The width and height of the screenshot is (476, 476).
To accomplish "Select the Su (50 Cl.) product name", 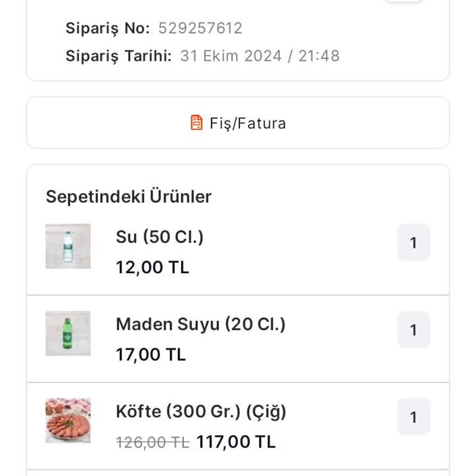I will pyautogui.click(x=160, y=237).
